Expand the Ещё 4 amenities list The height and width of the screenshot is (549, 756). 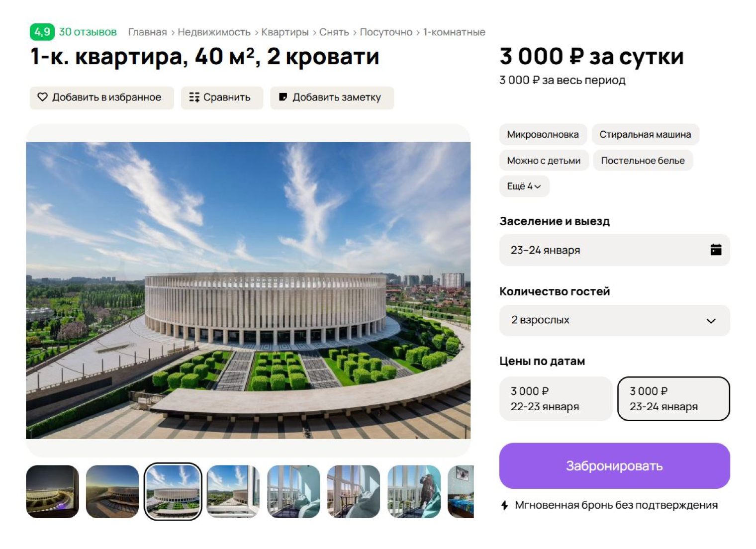(x=524, y=186)
